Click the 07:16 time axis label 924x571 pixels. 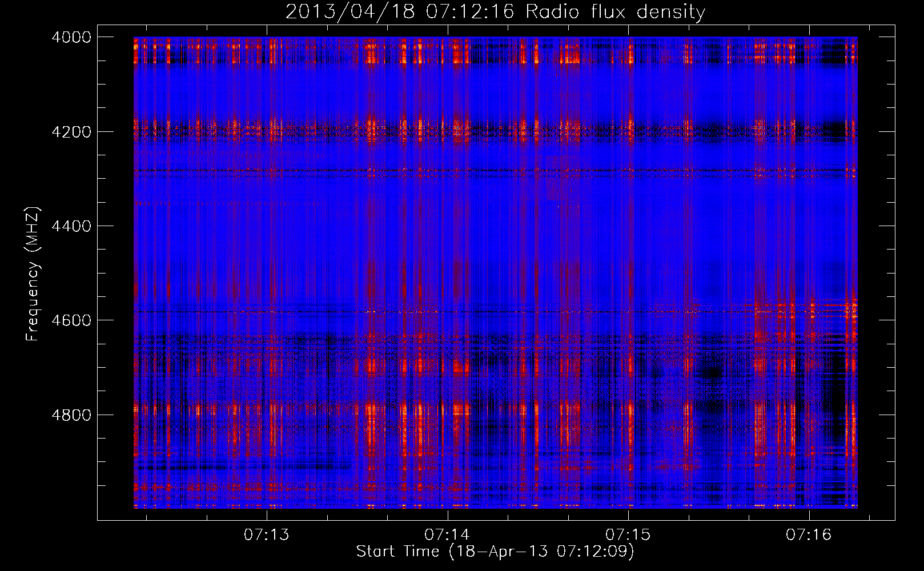click(x=809, y=534)
